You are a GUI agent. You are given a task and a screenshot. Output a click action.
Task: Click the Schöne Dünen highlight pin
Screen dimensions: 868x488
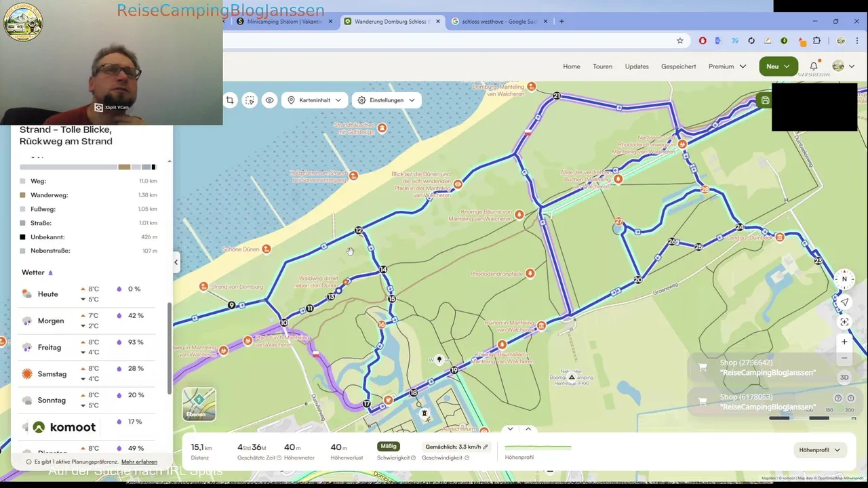coord(267,249)
